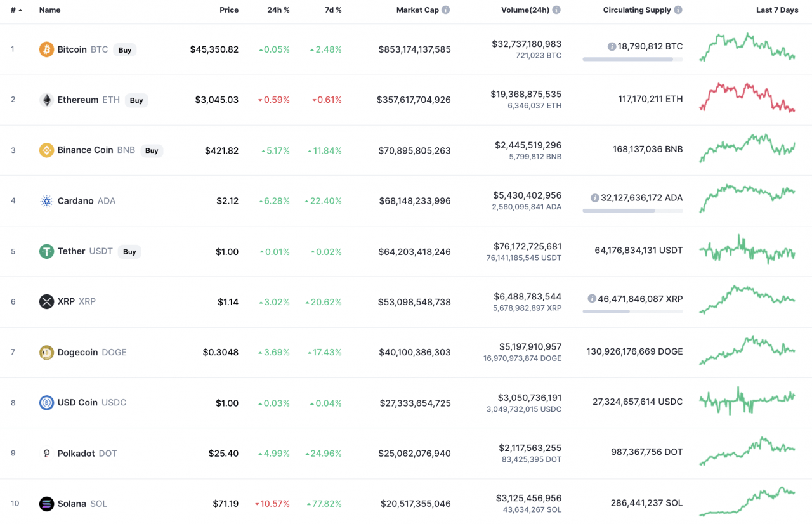The image size is (812, 524).
Task: Click the Cardano logo icon
Action: (46, 201)
